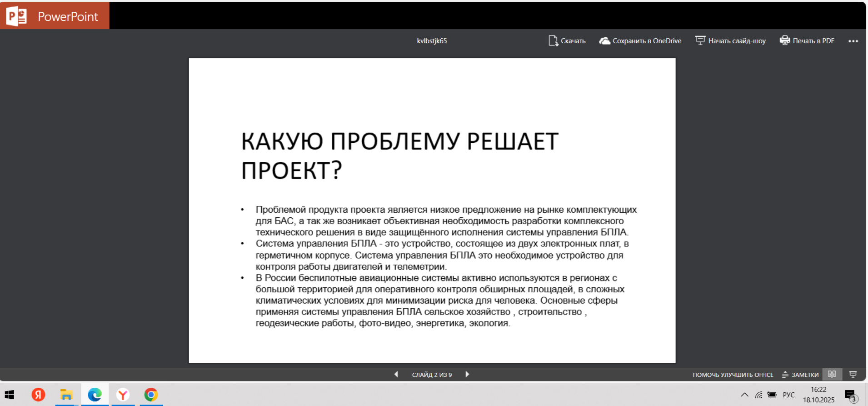
Task: Open File Explorer from taskbar
Action: click(x=66, y=395)
